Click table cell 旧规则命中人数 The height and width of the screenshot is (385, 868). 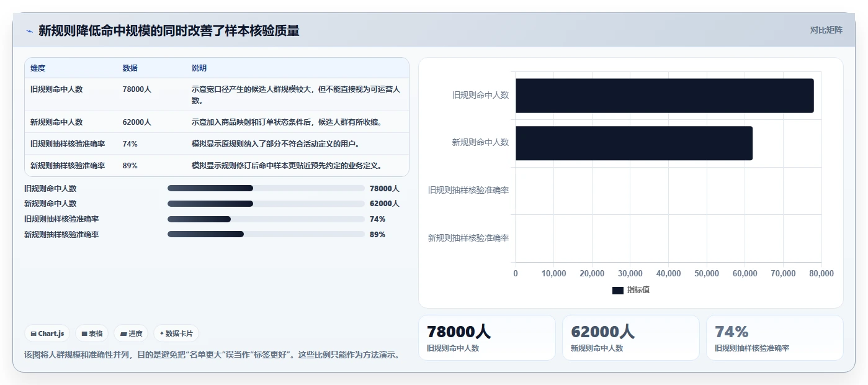[56, 89]
